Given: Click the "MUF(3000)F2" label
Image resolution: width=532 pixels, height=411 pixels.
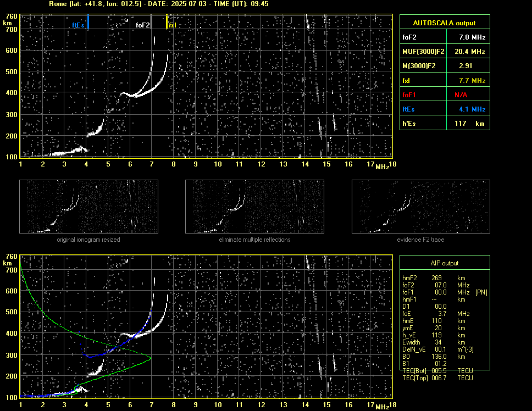Looking at the screenshot, I should click(423, 52).
